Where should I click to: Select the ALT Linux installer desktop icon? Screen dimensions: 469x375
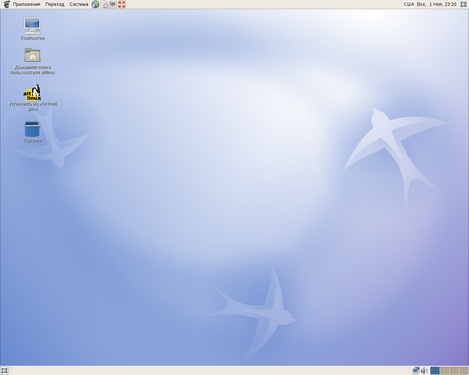point(33,97)
